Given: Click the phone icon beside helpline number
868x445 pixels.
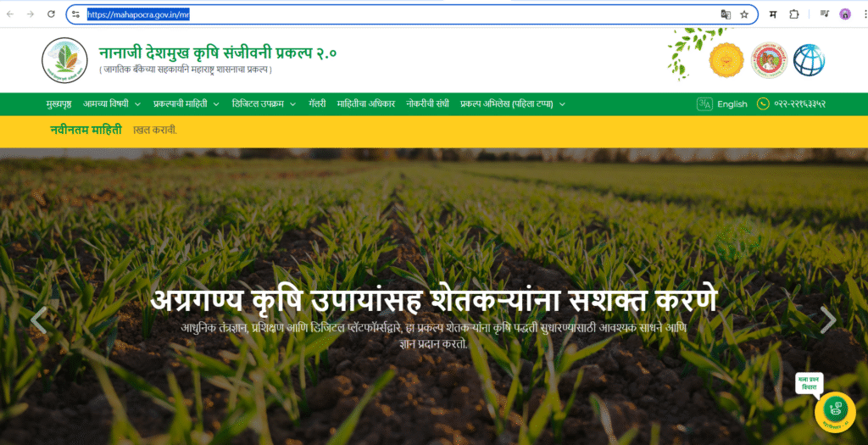Looking at the screenshot, I should coord(763,104).
